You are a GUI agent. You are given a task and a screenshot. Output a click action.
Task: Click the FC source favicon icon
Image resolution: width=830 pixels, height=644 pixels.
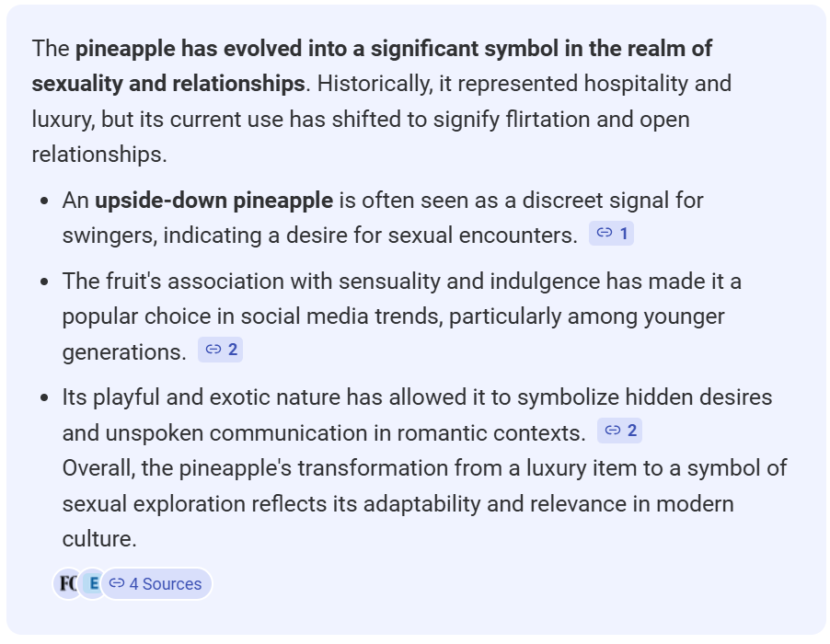[x=67, y=583]
